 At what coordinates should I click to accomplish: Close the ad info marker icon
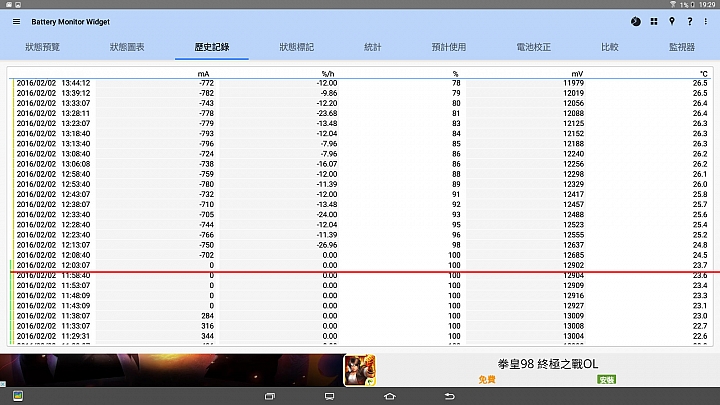[x=3, y=384]
